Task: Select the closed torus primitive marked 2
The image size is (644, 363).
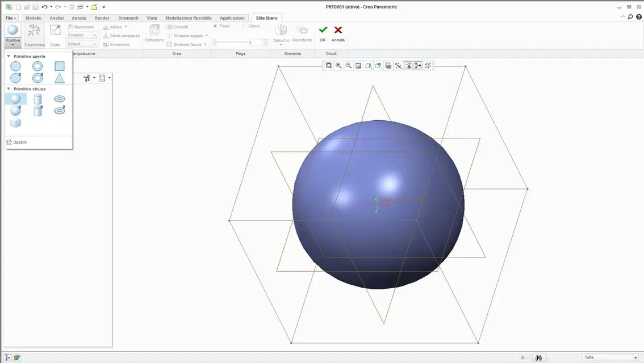Action: pyautogui.click(x=60, y=111)
